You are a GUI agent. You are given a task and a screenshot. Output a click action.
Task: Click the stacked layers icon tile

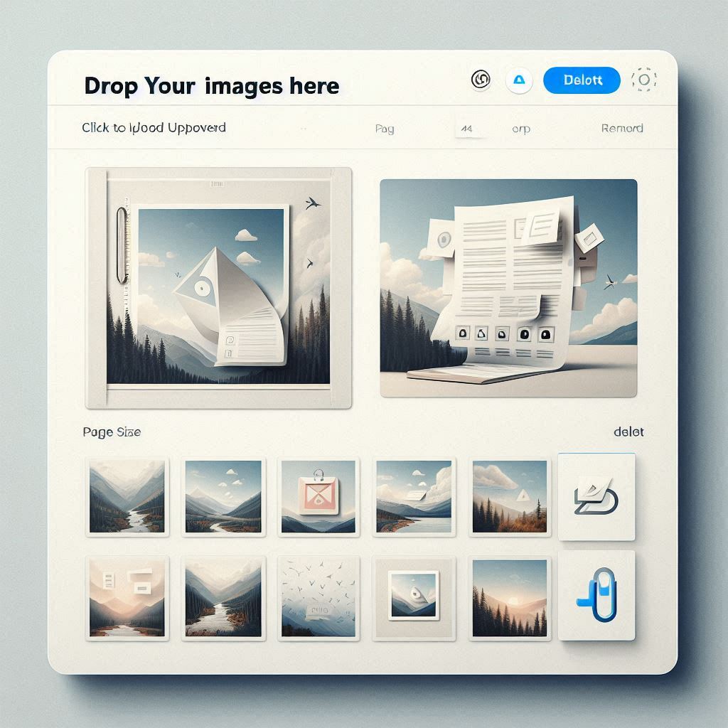[x=596, y=497]
